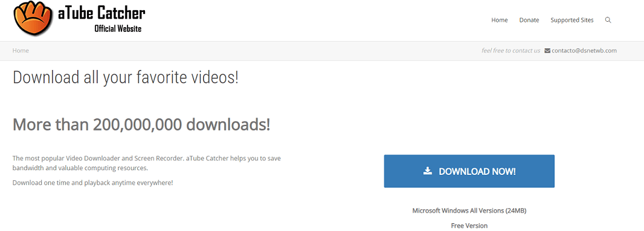Click 'Microsoft Windows All Versions (24MB)' text

pyautogui.click(x=469, y=210)
